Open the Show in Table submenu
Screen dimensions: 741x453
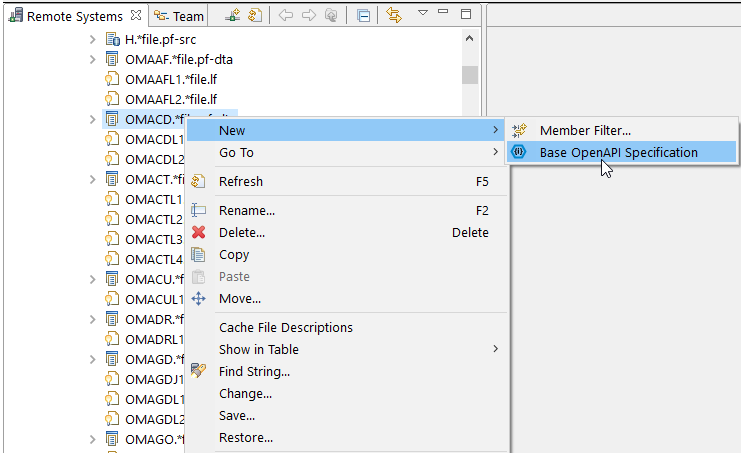point(259,349)
